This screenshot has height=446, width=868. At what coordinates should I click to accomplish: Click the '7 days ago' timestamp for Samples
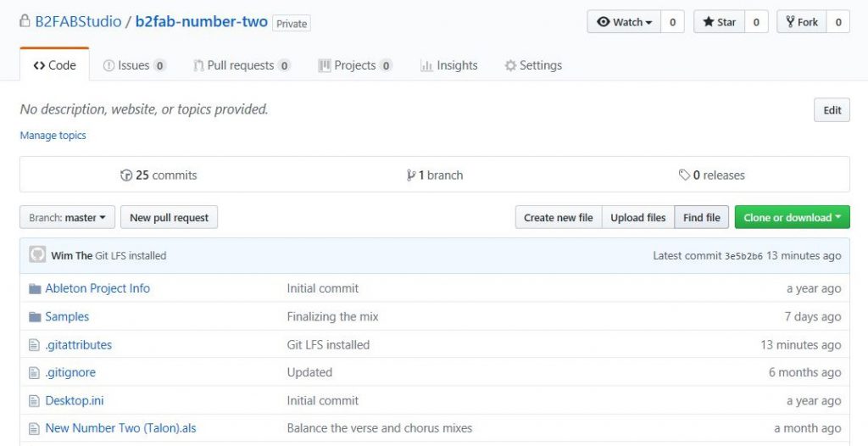click(813, 317)
